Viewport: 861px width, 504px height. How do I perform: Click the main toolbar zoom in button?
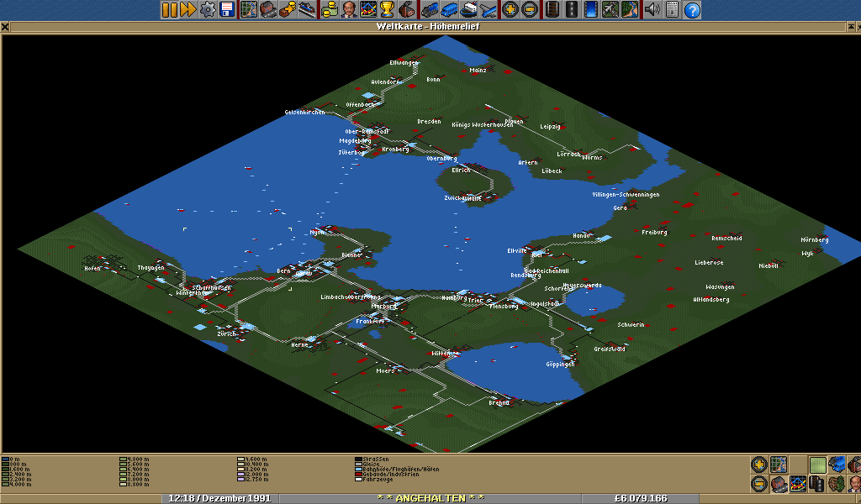(x=510, y=10)
